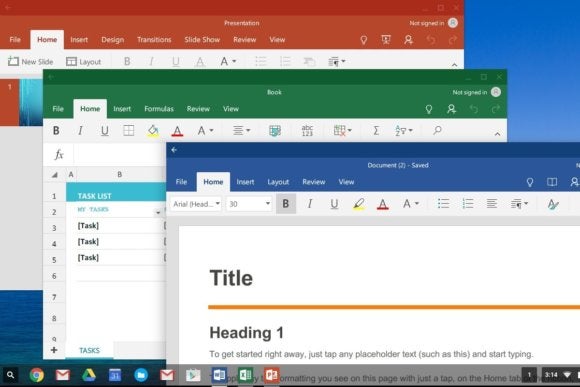Click the Excel number format icon
580x387 pixels.
(307, 130)
